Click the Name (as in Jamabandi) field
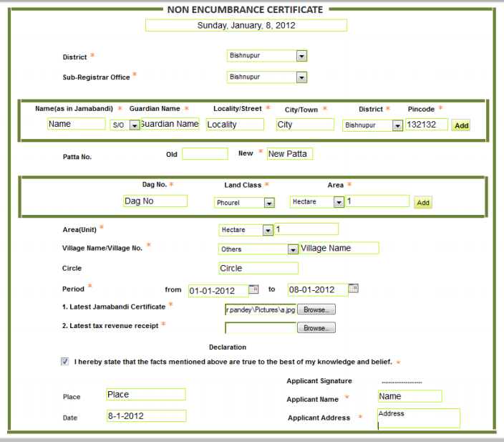Image resolution: width=504 pixels, height=442 pixels. pos(77,124)
